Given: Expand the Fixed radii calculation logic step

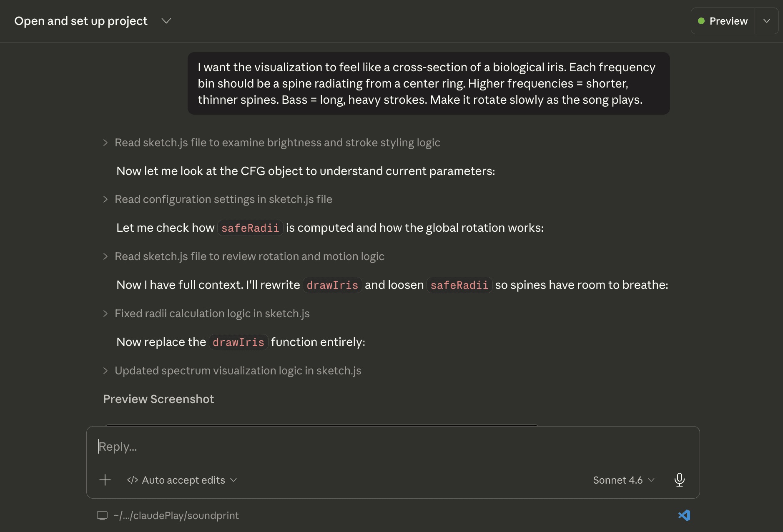Looking at the screenshot, I should click(206, 314).
